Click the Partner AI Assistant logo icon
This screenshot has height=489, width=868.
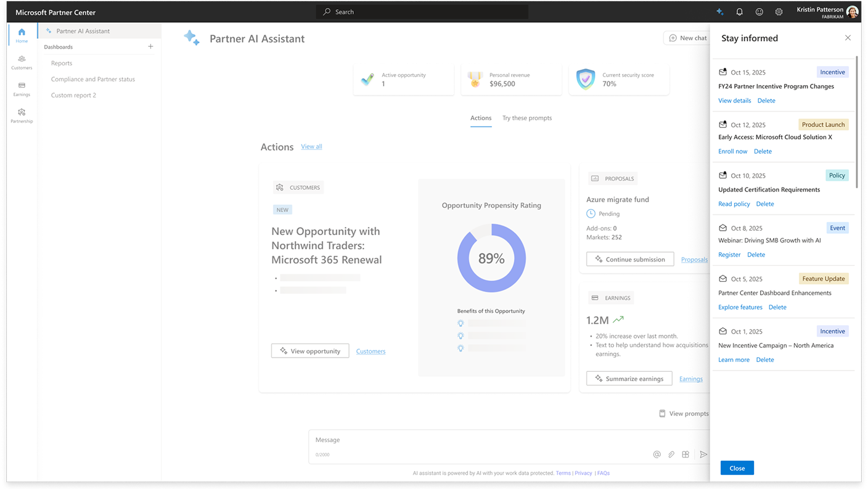click(192, 38)
